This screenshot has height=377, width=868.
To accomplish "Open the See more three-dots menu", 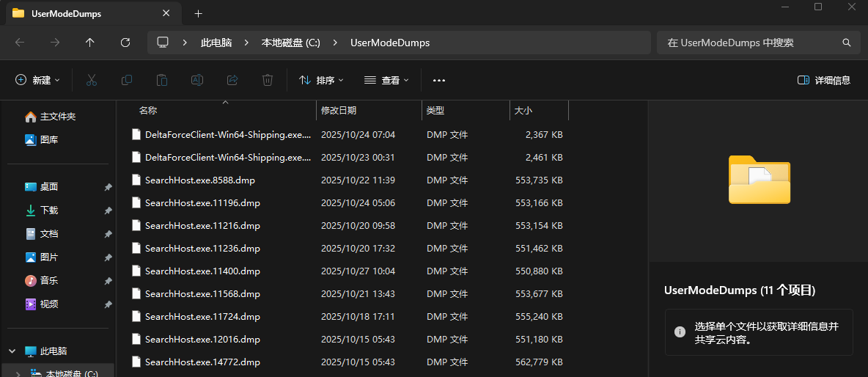I will [x=439, y=80].
